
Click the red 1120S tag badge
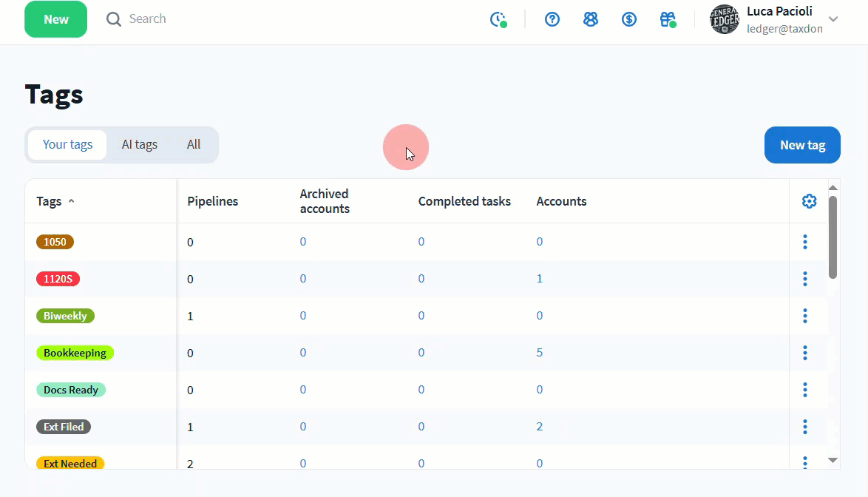[58, 279]
